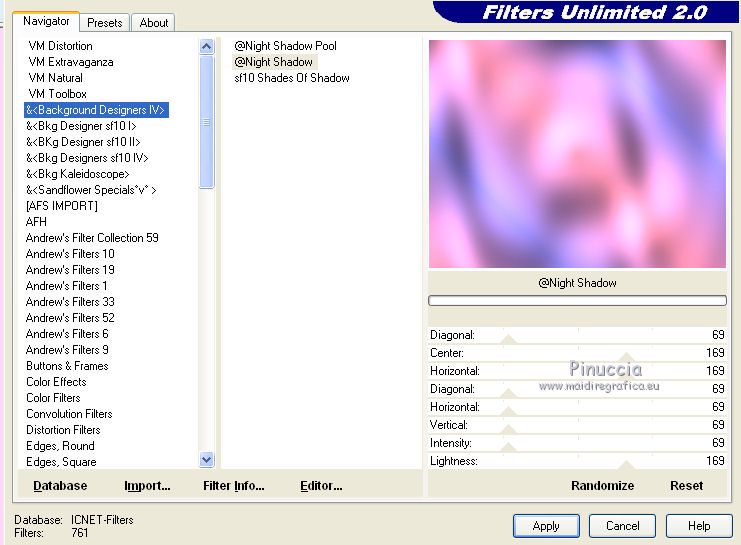Select VM Natural category
This screenshot has height=545, width=741.
coord(55,78)
